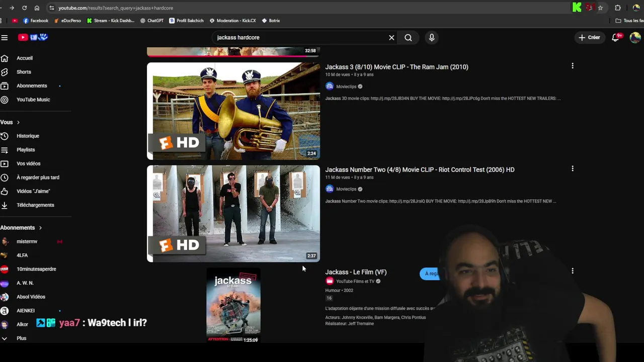Screen dimensions: 644x362
Task: Clear the search with the X icon
Action: coord(391,38)
